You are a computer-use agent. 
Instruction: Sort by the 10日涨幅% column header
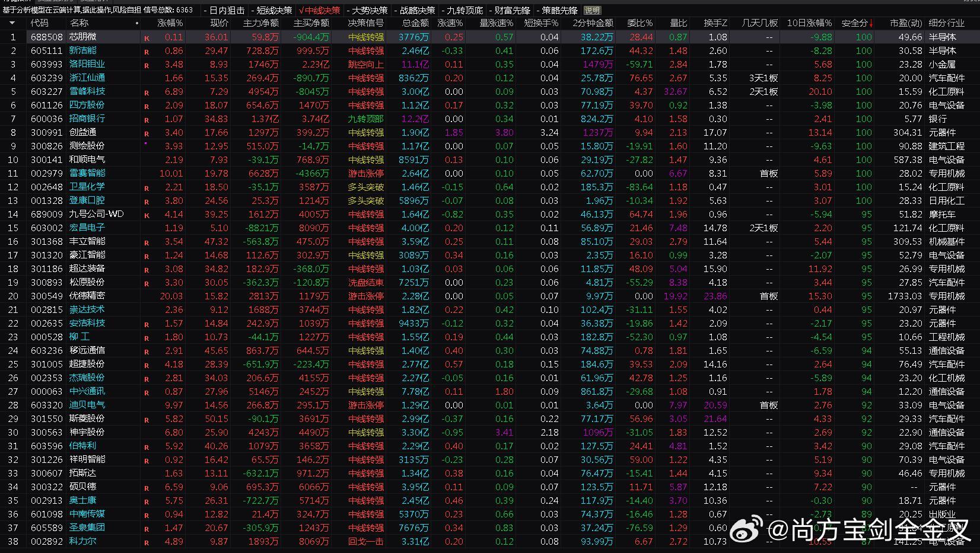(810, 23)
